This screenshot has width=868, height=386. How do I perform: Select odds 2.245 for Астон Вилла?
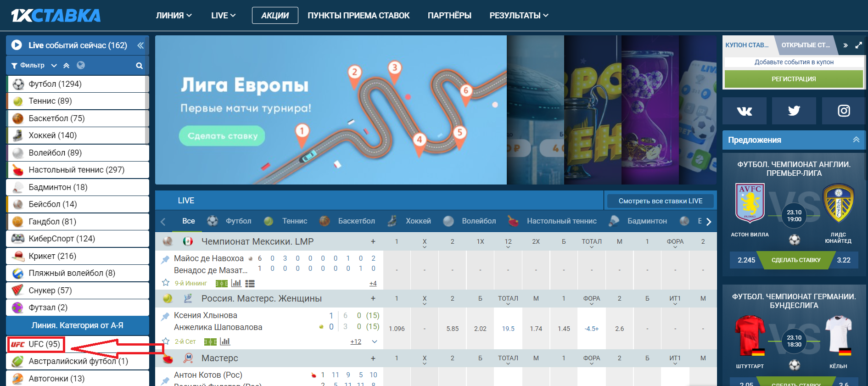click(x=746, y=260)
